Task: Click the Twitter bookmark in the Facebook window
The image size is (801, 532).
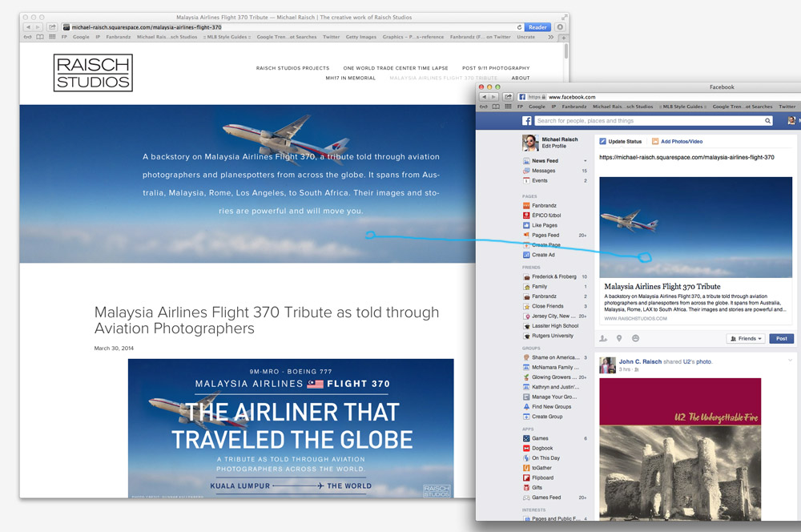Action: [x=787, y=107]
